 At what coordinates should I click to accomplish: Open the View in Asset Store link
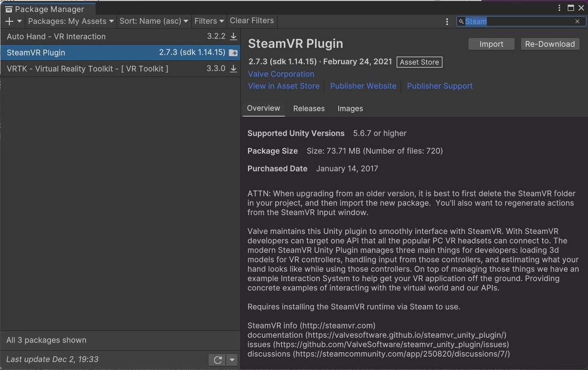pos(284,86)
